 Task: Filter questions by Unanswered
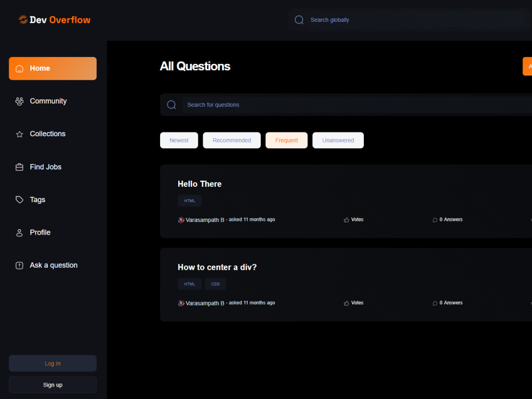click(x=338, y=140)
